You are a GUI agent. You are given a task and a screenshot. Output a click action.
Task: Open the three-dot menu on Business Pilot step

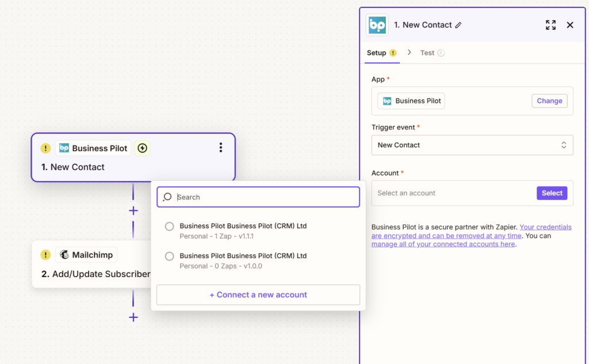221,148
